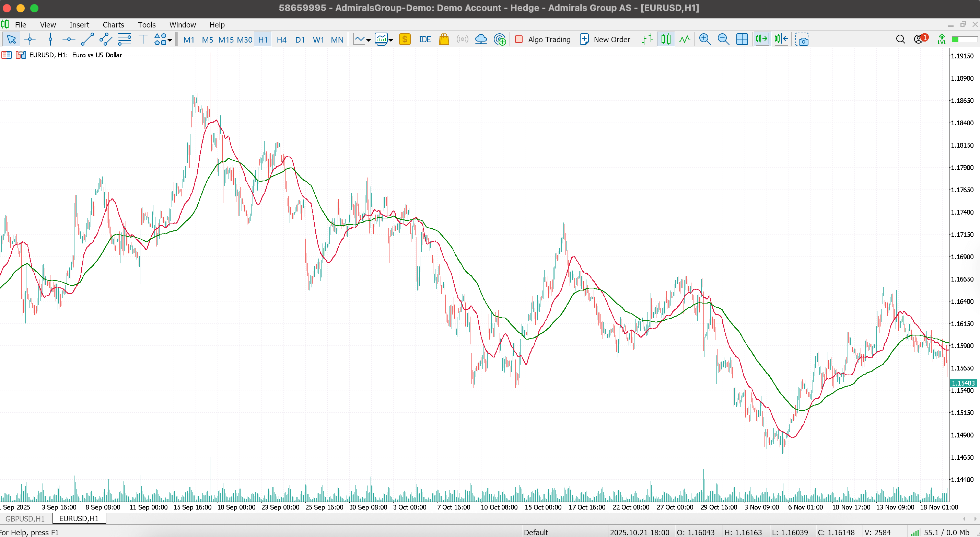Toggle chart shift from right border
980x537 pixels.
(781, 39)
